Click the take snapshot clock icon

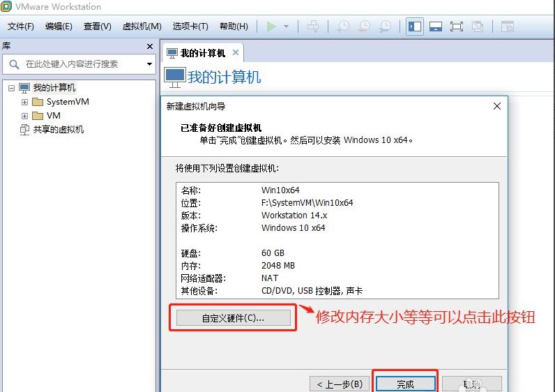click(x=343, y=27)
